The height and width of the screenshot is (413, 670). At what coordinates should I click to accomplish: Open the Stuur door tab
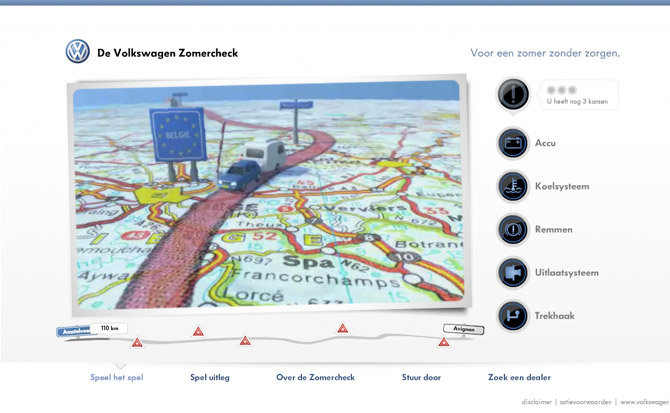tap(421, 378)
